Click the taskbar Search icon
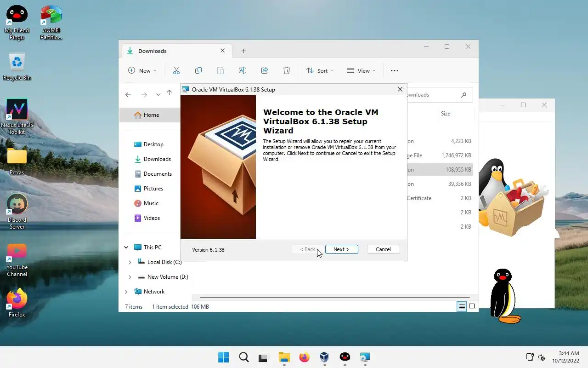Screen dimensions: 588x368 point(244,357)
